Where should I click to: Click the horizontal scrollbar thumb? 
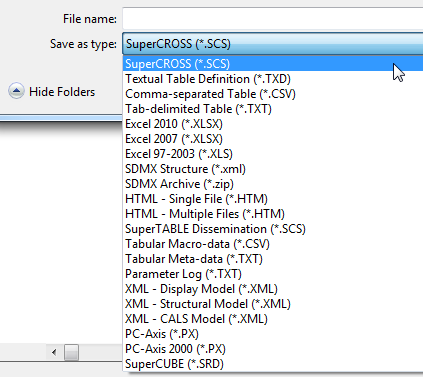(71, 352)
